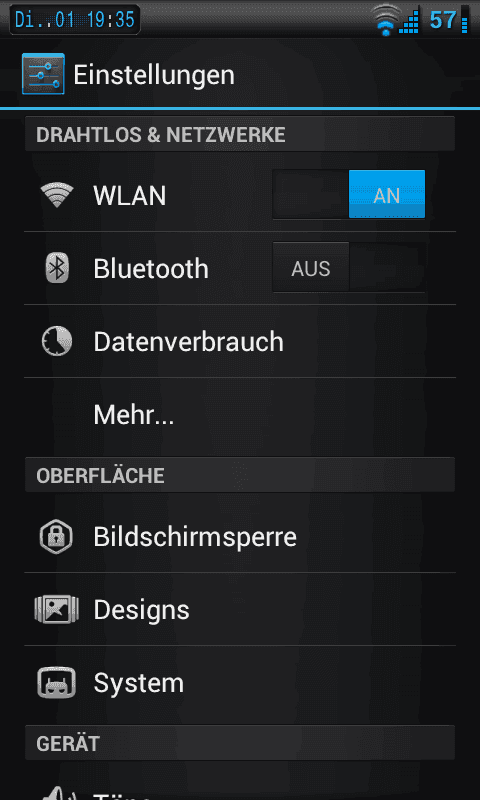This screenshot has height=800, width=480.
Task: Open the Mehr... network options
Action: coord(240,415)
